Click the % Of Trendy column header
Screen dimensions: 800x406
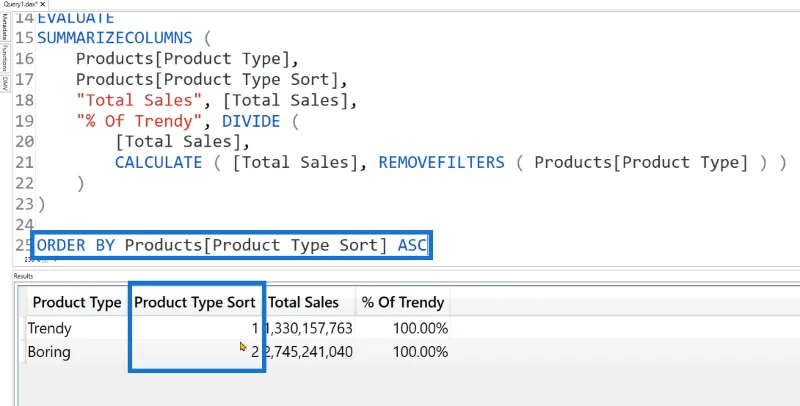[x=403, y=302]
